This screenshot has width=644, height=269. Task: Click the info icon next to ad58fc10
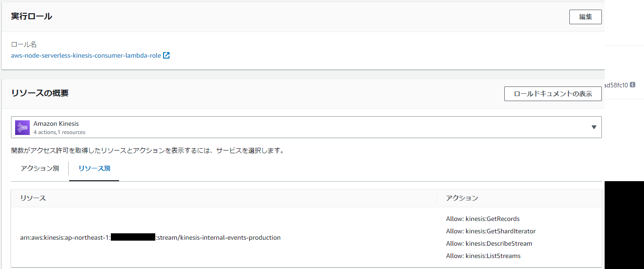point(633,85)
